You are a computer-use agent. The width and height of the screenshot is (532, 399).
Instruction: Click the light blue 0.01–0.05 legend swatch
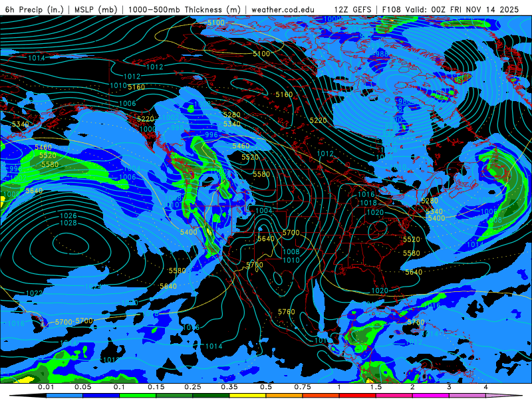tap(65, 396)
